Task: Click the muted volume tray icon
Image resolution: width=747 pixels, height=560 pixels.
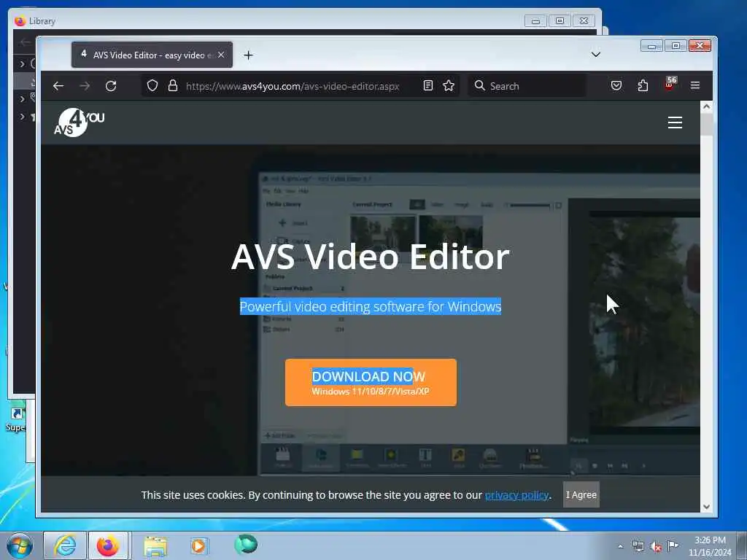Action: pos(656,547)
